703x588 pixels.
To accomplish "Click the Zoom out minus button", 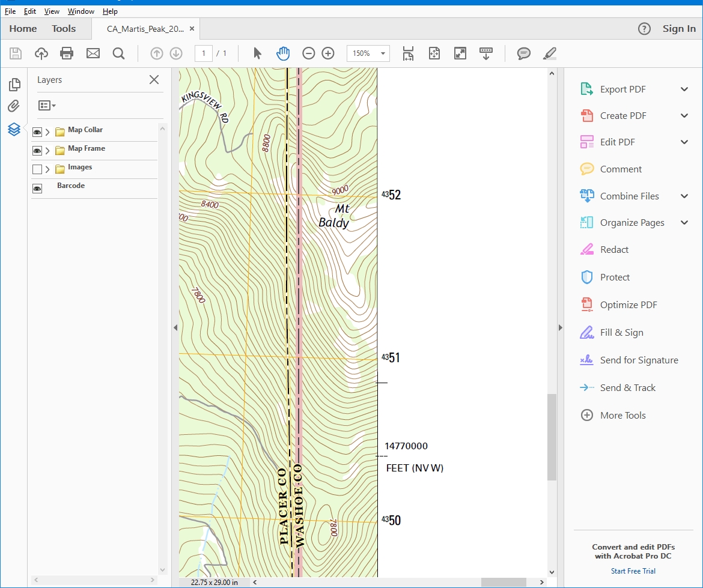I will point(308,53).
